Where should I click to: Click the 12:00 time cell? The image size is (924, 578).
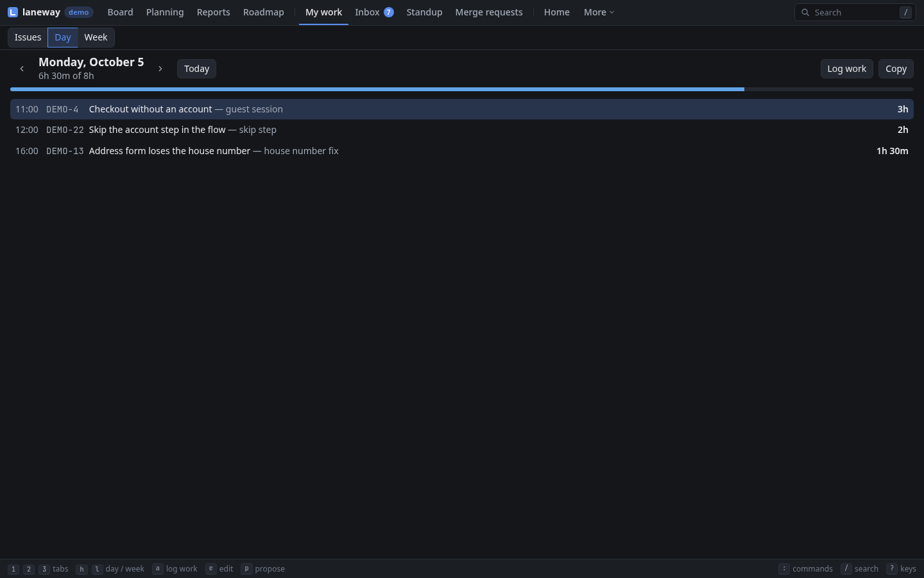(27, 130)
